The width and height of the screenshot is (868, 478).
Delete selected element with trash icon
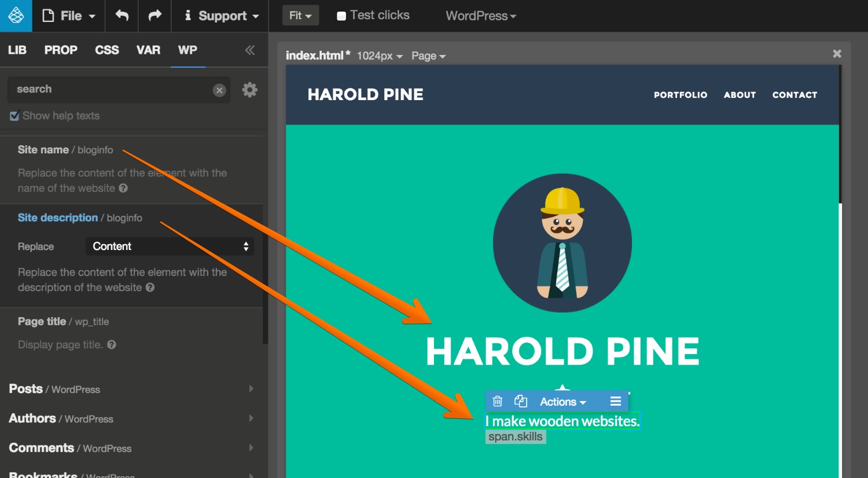[x=497, y=401]
